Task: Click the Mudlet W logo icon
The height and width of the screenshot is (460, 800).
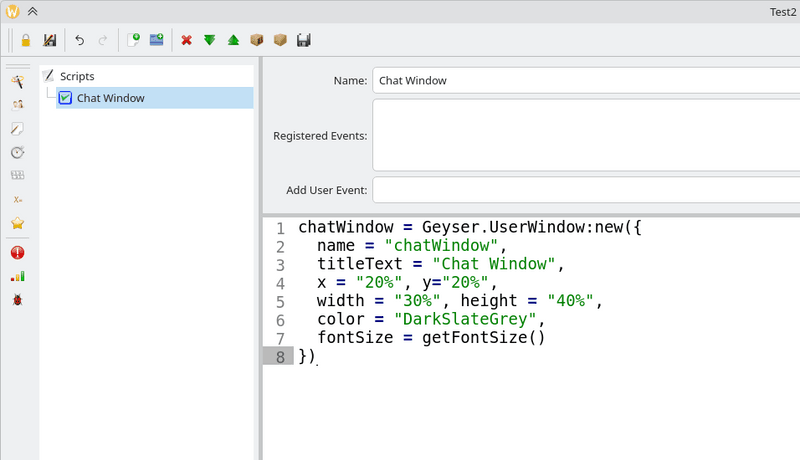Action: 12,11
